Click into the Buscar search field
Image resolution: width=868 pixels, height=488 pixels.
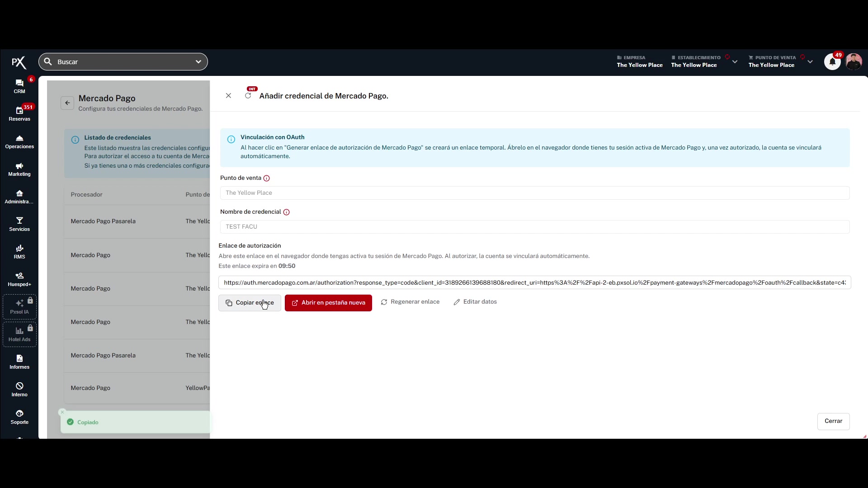coord(123,61)
